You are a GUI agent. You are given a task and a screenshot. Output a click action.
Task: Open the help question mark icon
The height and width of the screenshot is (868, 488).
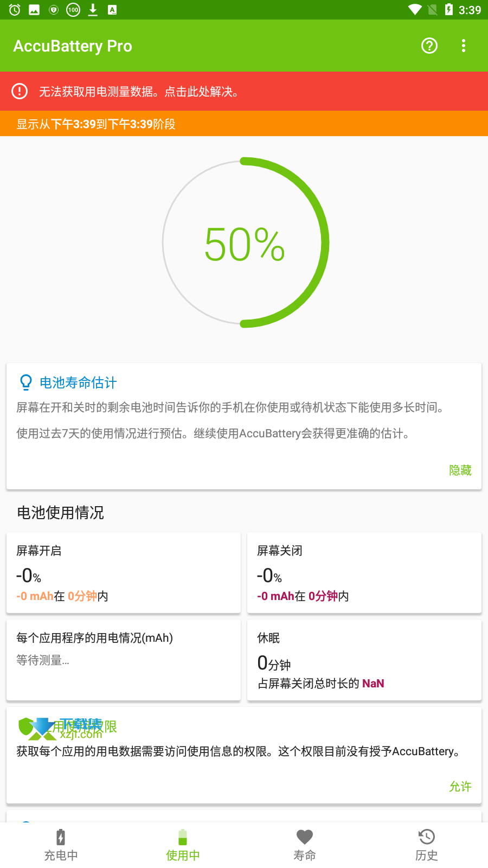(x=429, y=46)
